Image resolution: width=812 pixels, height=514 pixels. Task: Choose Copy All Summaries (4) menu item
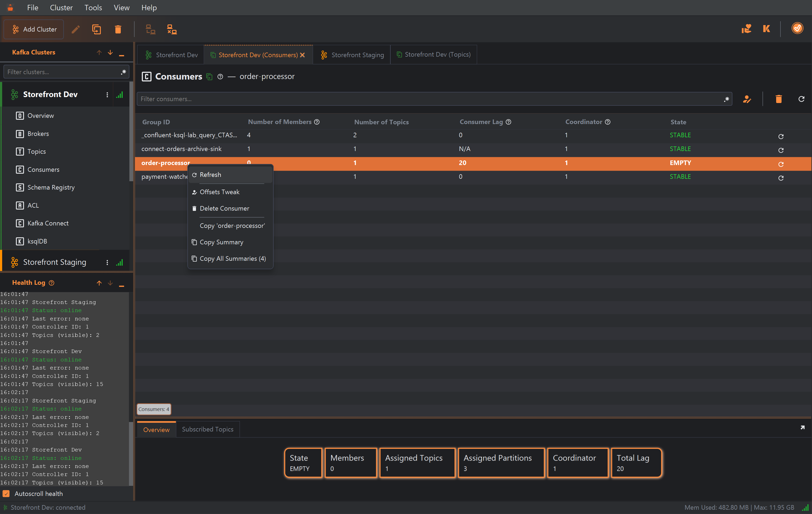230,259
